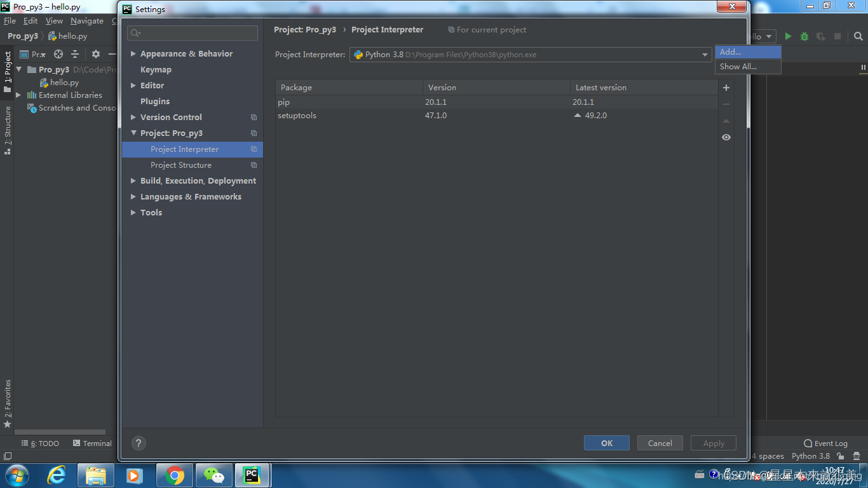Click the copy icon beside Version Control

tap(254, 118)
